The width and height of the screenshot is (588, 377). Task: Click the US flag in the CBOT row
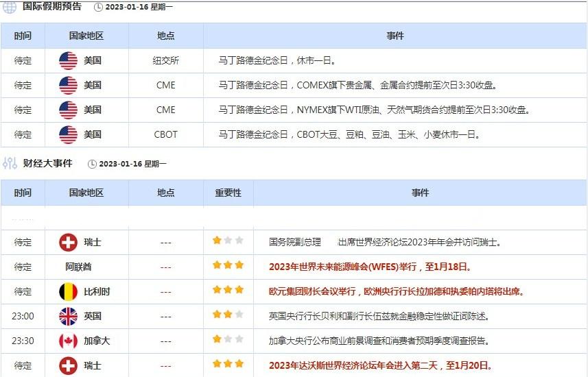pyautogui.click(x=68, y=134)
